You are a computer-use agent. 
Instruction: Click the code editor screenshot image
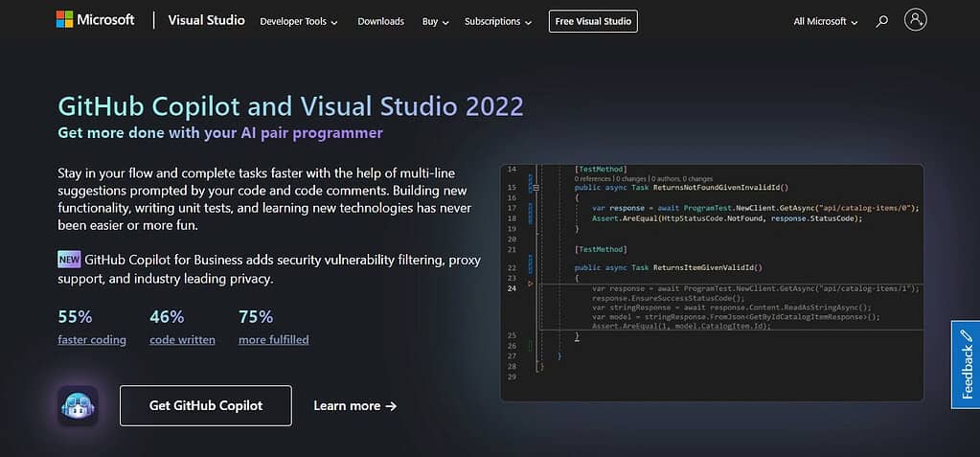point(712,283)
